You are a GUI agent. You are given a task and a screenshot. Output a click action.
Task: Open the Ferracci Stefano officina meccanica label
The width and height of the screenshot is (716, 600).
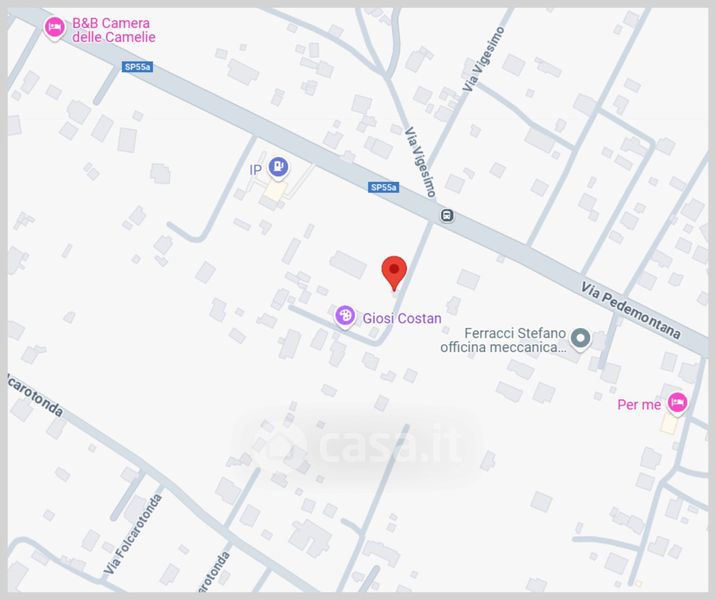coord(504,340)
